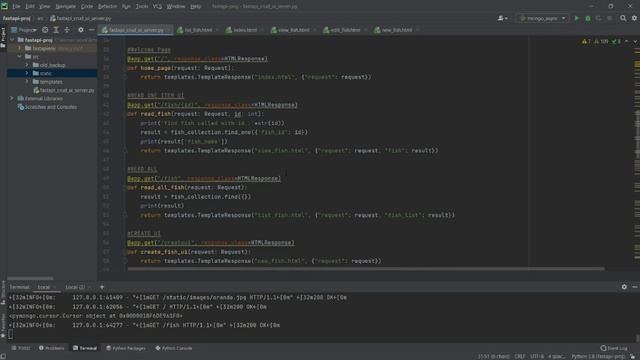Add new terminal session with plus icon
The width and height of the screenshot is (640, 360).
[102, 287]
